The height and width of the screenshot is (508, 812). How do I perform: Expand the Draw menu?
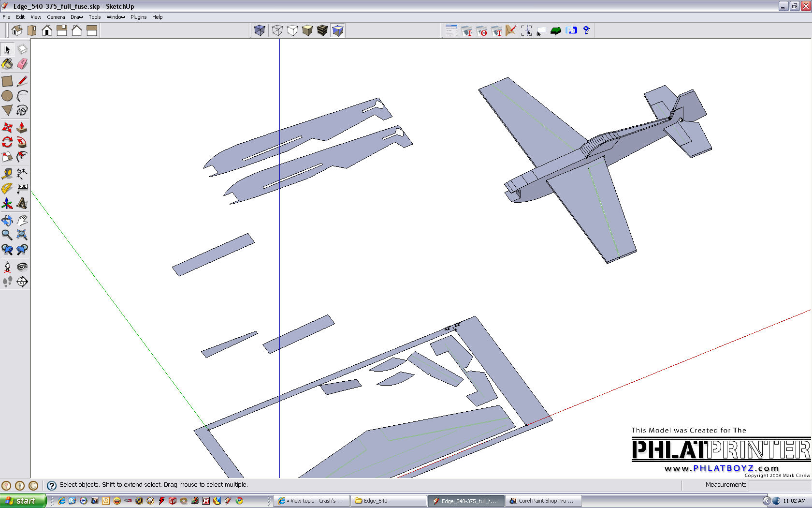point(76,17)
